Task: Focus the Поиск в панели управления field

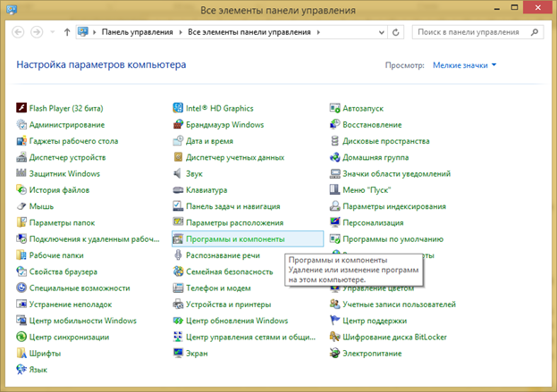Action: (477, 32)
